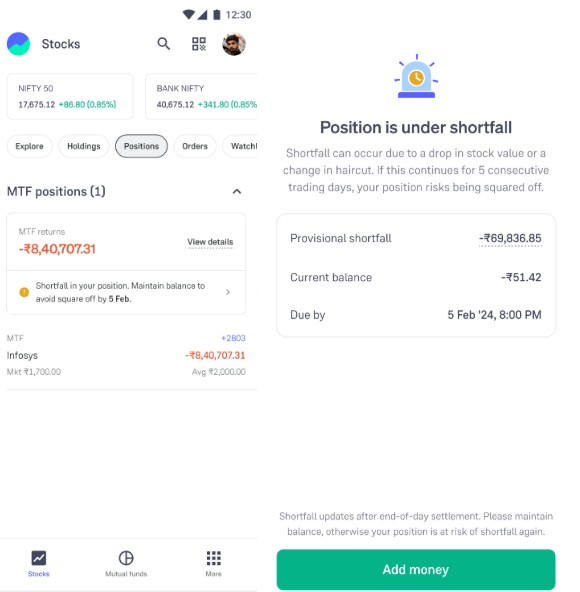This screenshot has width=580, height=592.
Task: Select the Positions tab
Action: tap(142, 146)
